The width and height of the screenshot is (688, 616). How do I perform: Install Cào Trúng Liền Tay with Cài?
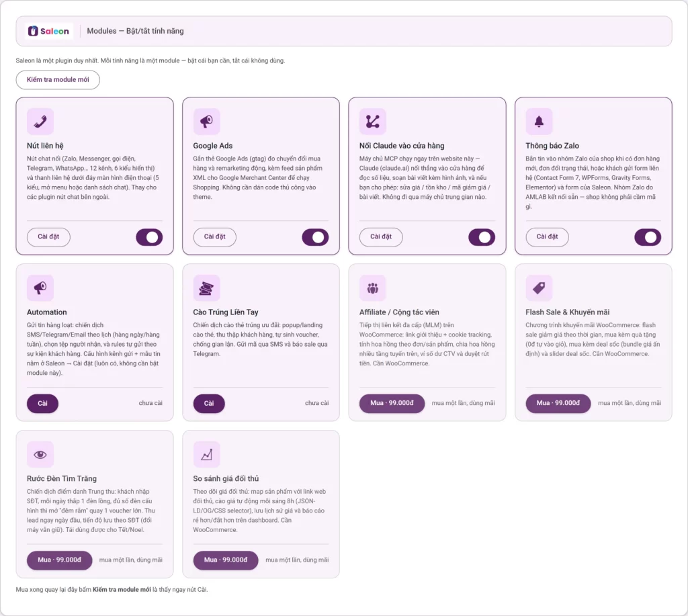click(209, 404)
